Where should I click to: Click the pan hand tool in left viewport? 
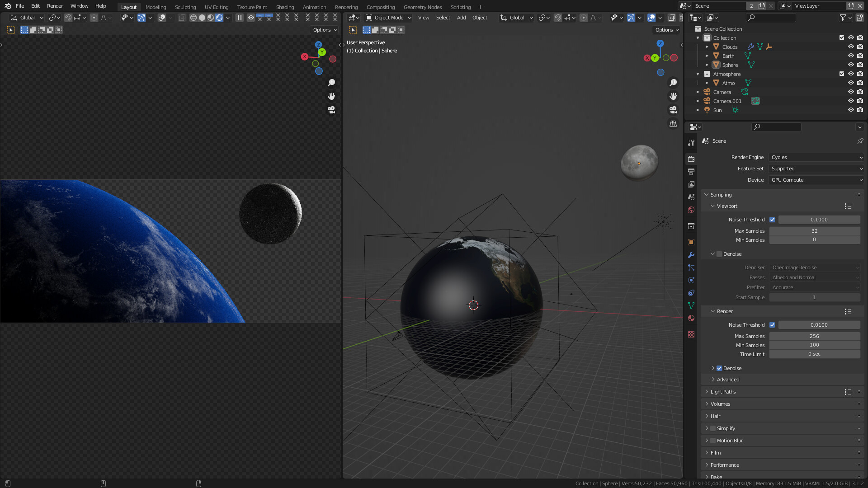[331, 96]
